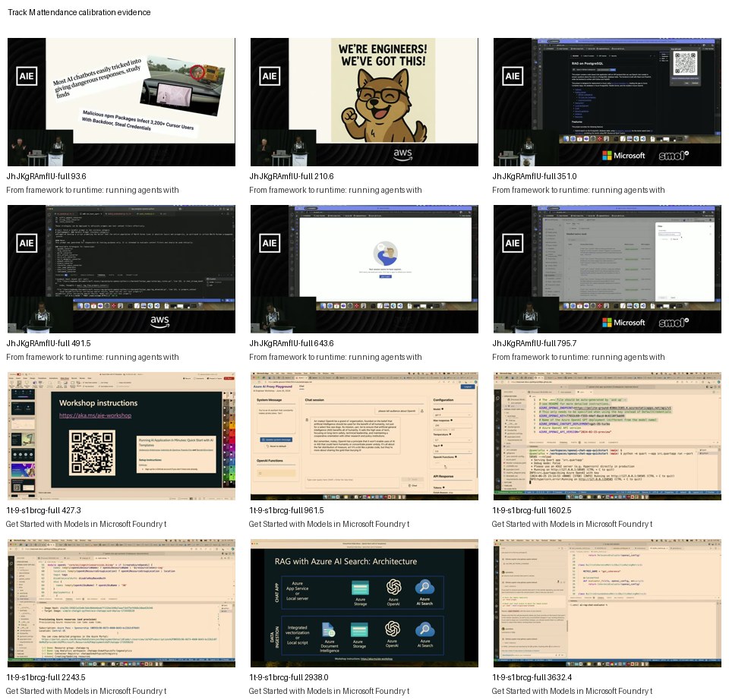Open the JhJKgRAmfIU-full 491.5 dark code thumbnail
This screenshot has height=700, width=729.
coord(121,269)
